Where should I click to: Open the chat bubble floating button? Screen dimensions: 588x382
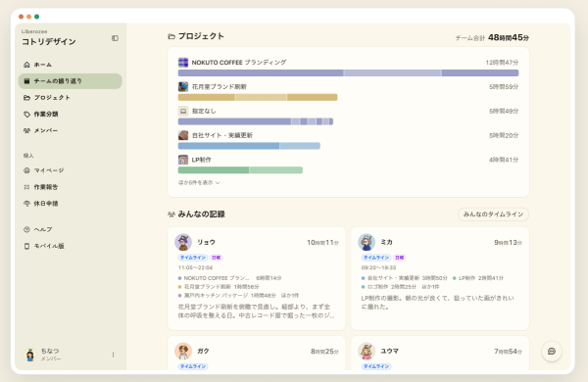551,352
